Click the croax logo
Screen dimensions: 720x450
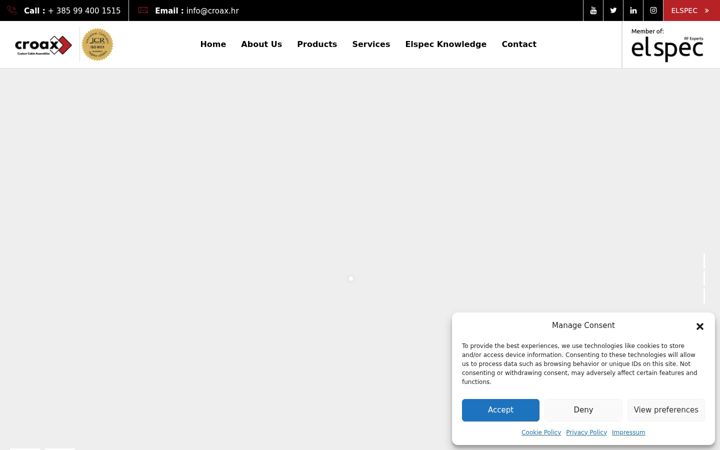tap(43, 45)
